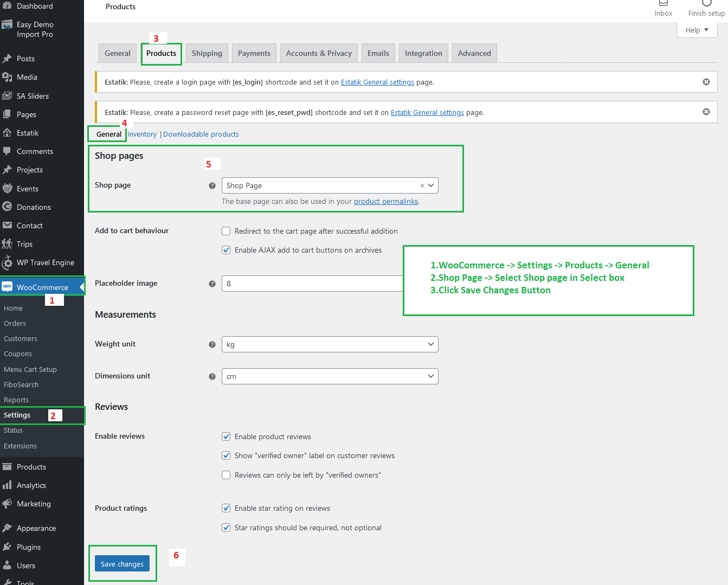Click the Posts pin icon
This screenshot has width=728, height=585.
tap(7, 59)
